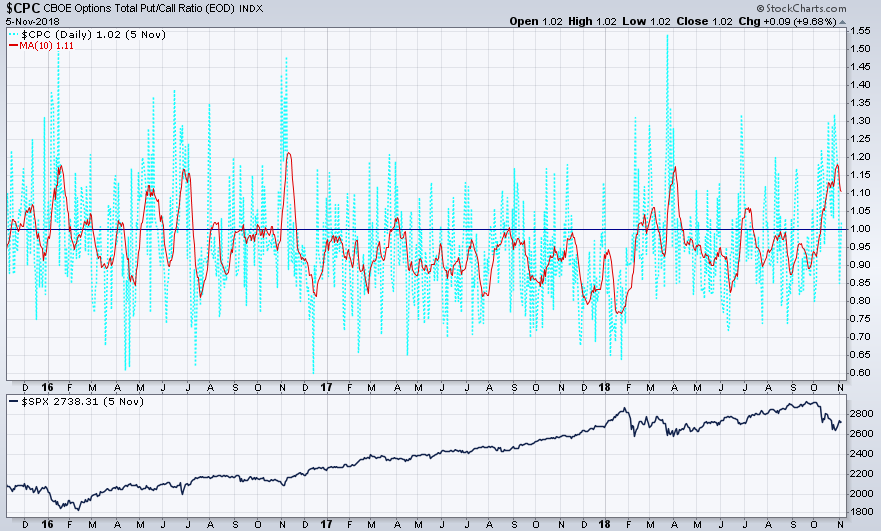Click the 0.65 y-axis label
The height and width of the screenshot is (531, 881).
pos(860,355)
